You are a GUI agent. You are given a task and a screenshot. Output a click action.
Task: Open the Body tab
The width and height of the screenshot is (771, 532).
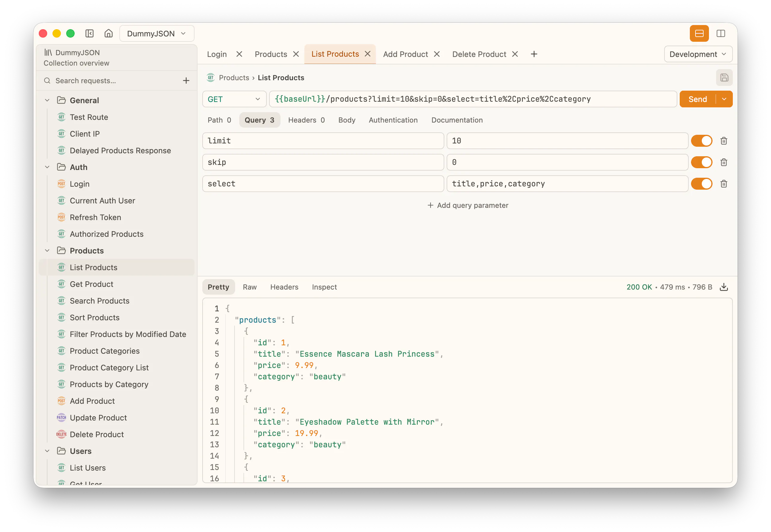point(347,120)
